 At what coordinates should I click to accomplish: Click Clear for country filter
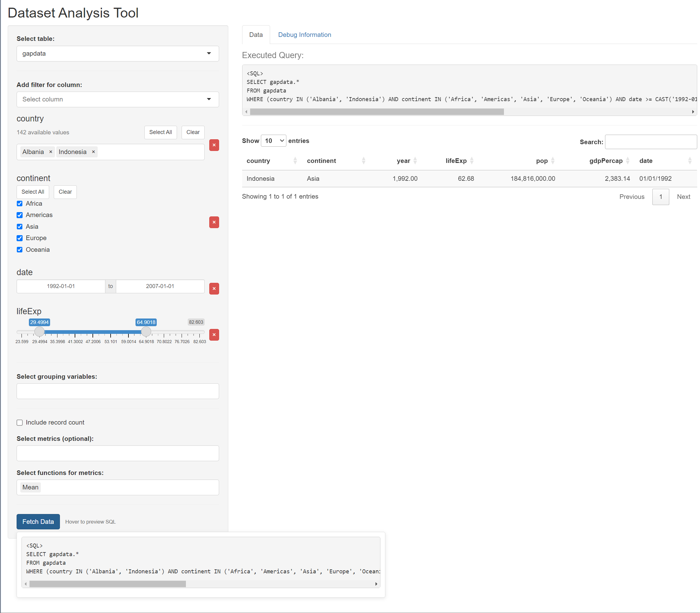(193, 132)
